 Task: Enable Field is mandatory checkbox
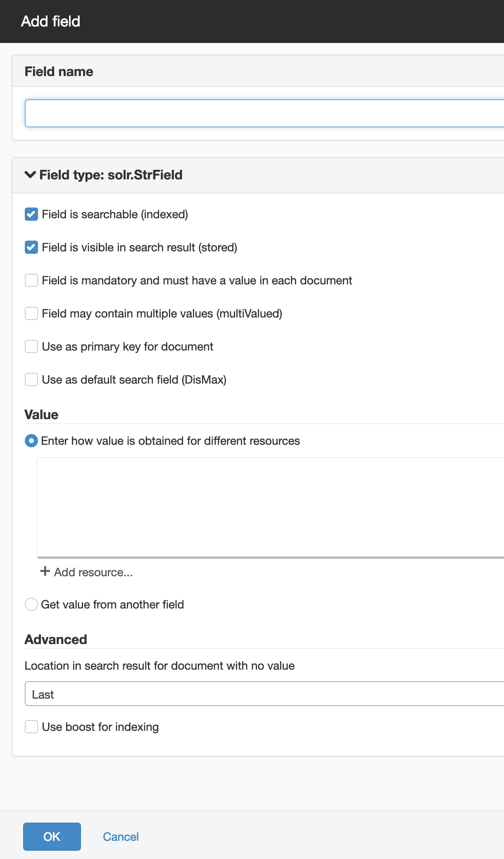pyautogui.click(x=31, y=280)
